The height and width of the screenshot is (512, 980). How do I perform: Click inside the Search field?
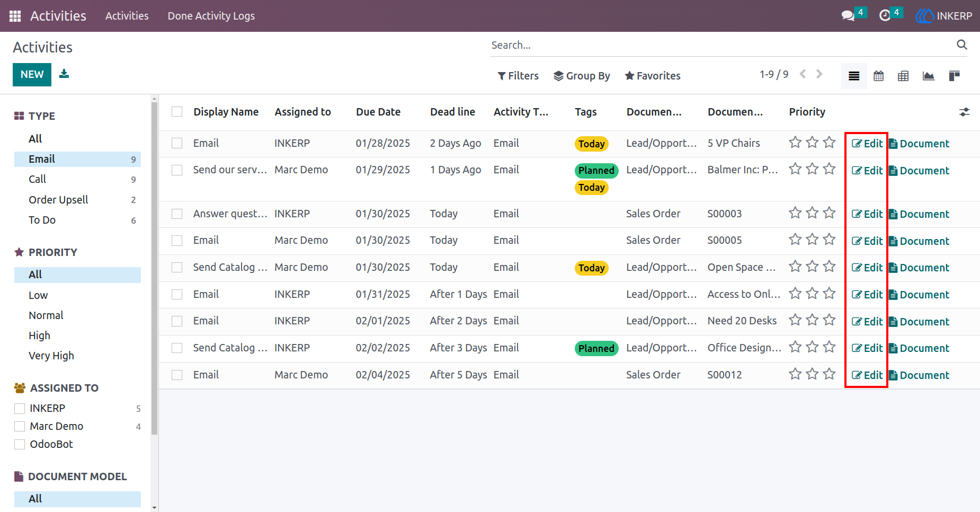pos(720,45)
